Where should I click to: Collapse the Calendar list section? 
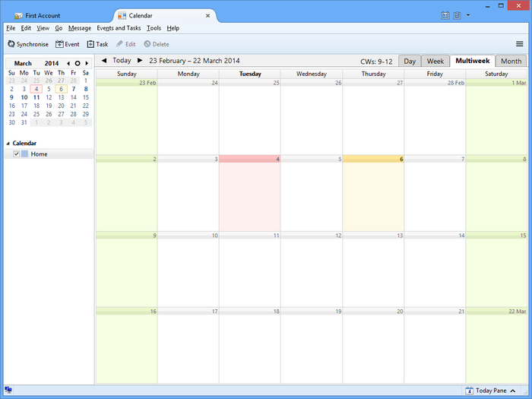8,144
